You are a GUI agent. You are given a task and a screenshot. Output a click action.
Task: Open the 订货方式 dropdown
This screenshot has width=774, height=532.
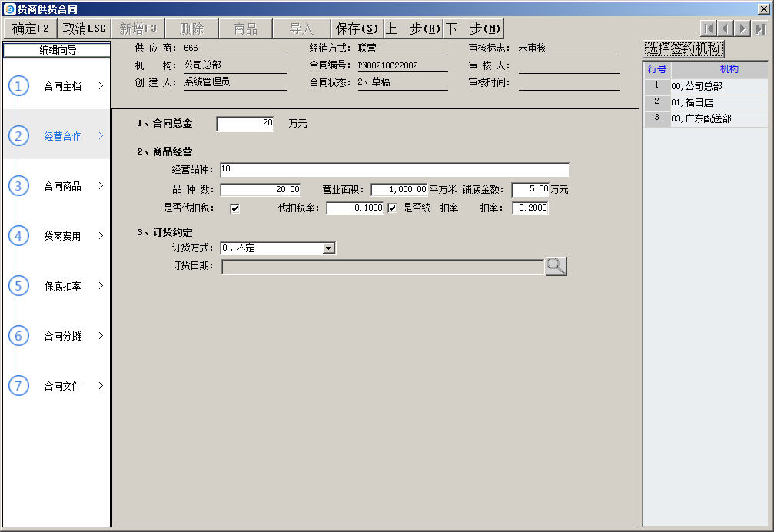tap(329, 248)
